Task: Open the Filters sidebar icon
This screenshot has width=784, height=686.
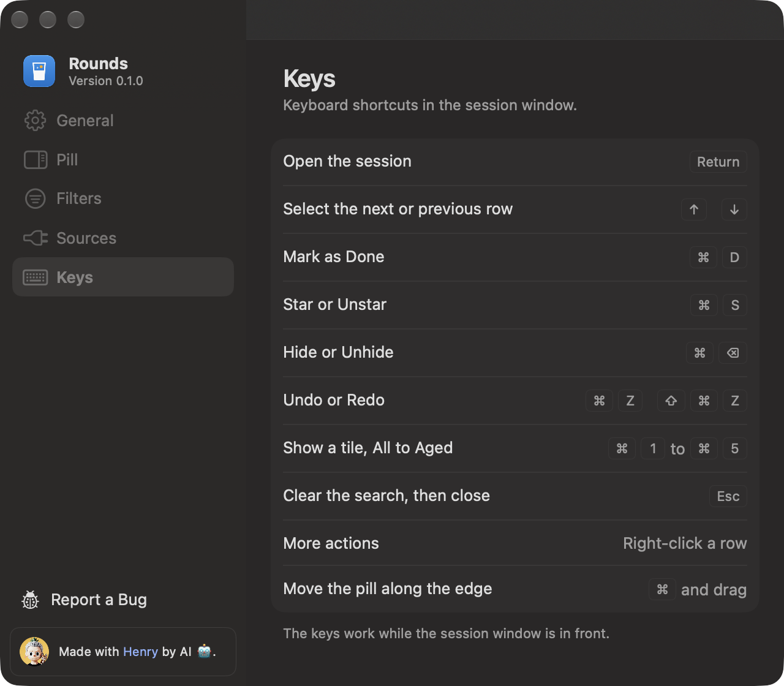Action: click(35, 198)
